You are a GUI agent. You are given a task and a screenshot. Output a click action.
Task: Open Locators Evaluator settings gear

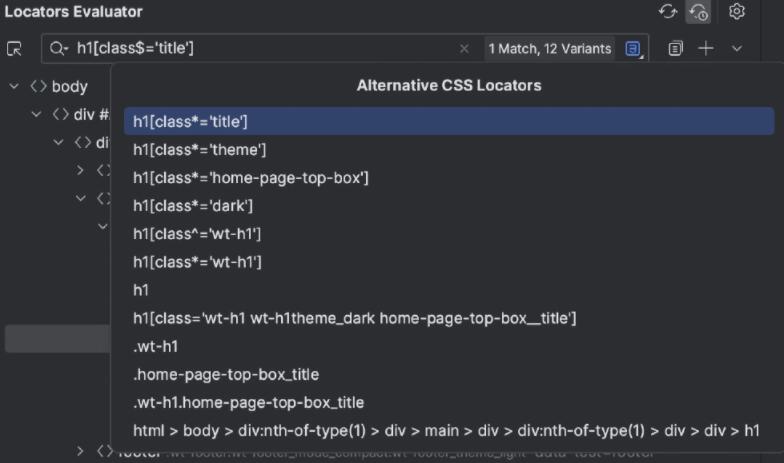[737, 12]
